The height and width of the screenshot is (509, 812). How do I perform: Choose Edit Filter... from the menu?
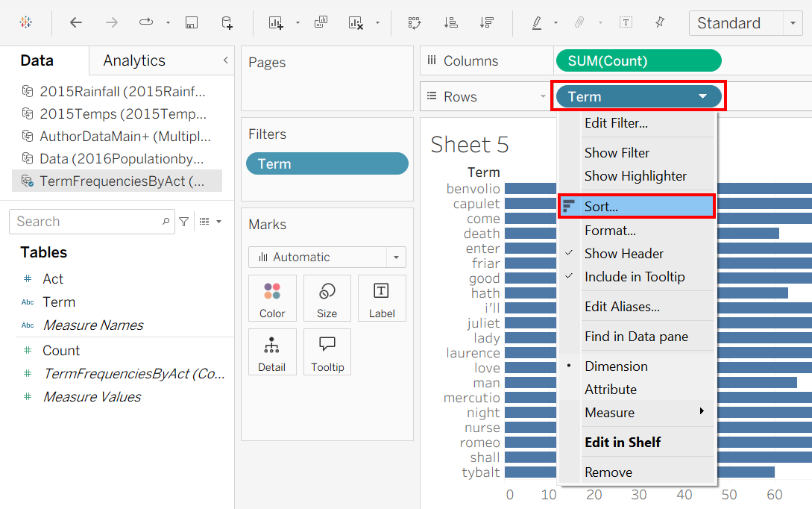[637, 123]
